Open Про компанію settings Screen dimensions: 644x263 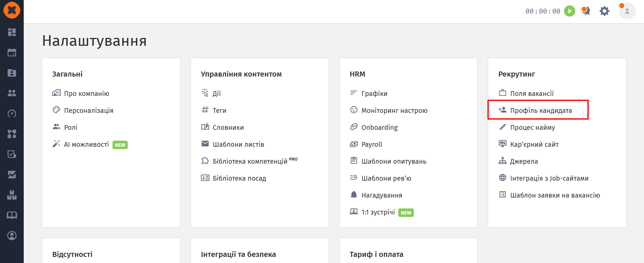(81, 93)
